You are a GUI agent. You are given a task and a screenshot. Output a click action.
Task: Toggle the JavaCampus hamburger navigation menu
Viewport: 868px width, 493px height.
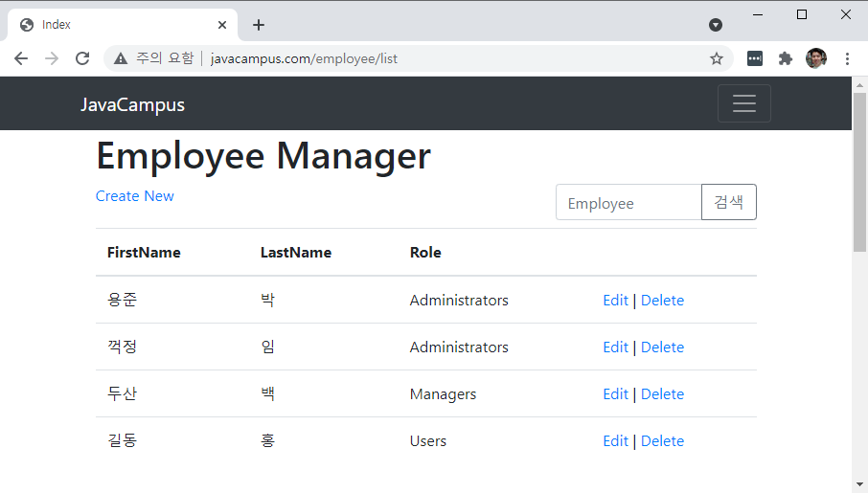(743, 103)
